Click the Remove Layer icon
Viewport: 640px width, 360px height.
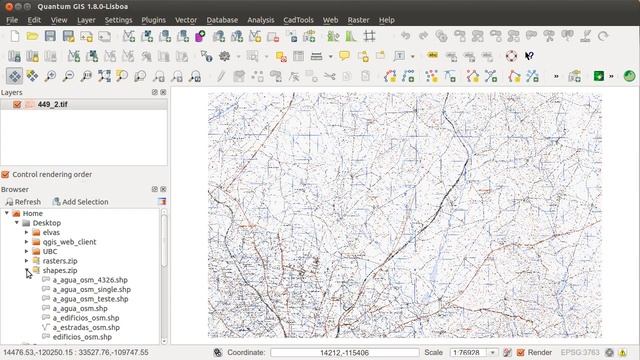point(273,36)
